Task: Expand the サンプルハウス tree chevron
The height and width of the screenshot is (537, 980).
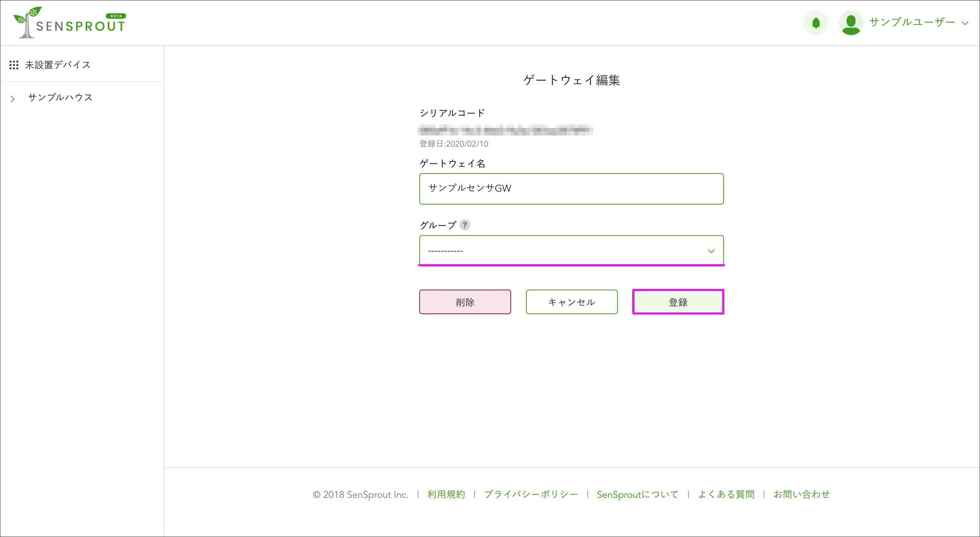Action: click(x=13, y=99)
